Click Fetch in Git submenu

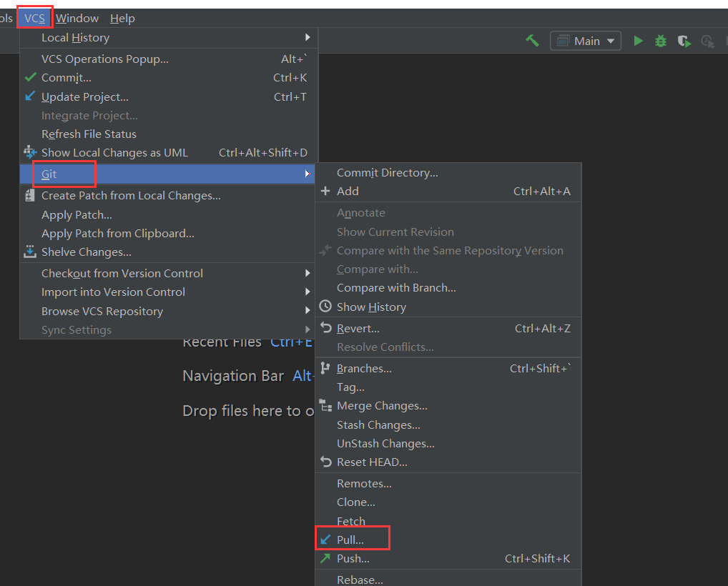(x=448, y=521)
